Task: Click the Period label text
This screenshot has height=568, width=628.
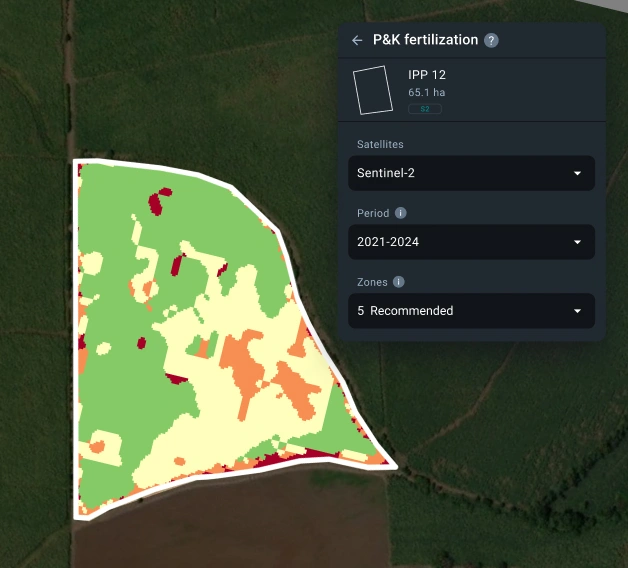Action: coord(373,213)
